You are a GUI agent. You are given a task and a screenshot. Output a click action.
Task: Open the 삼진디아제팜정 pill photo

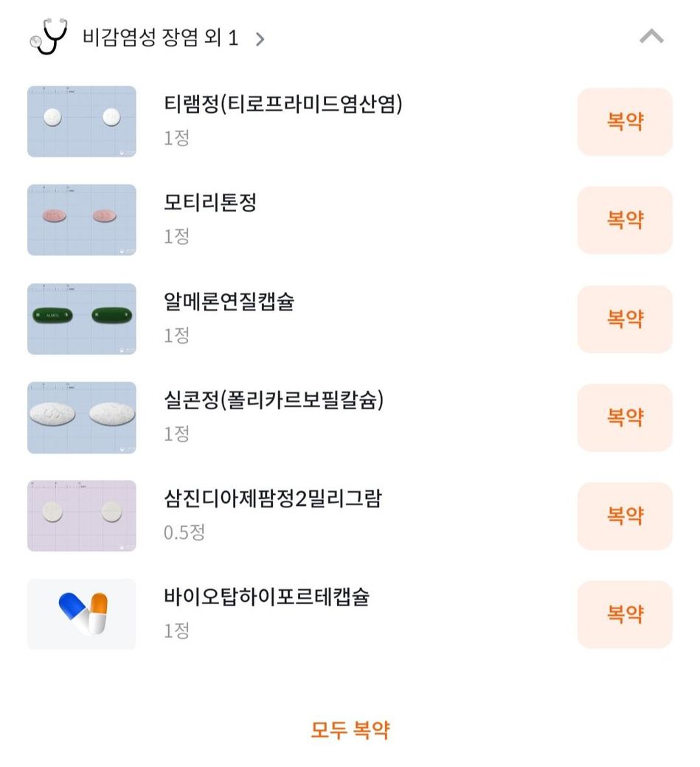tap(82, 516)
